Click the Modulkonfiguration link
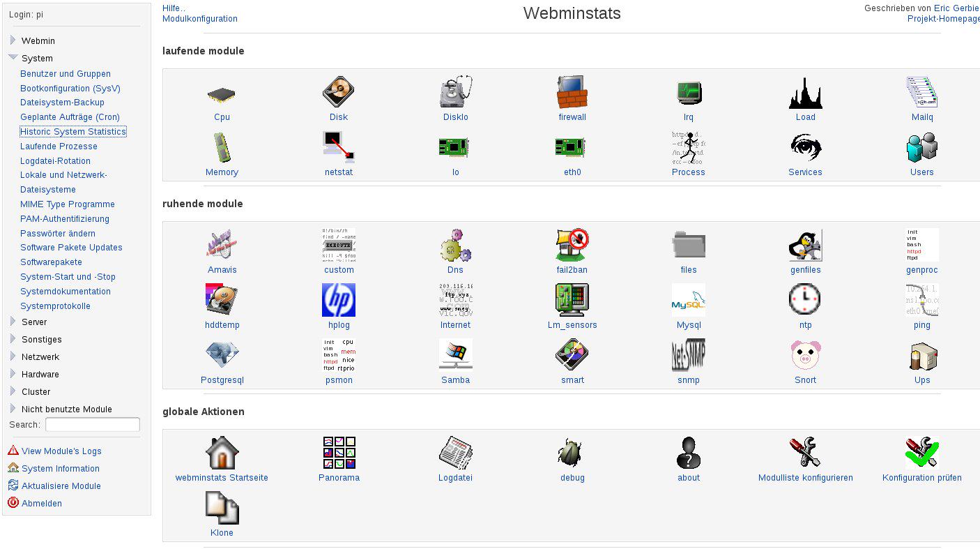 pyautogui.click(x=200, y=19)
